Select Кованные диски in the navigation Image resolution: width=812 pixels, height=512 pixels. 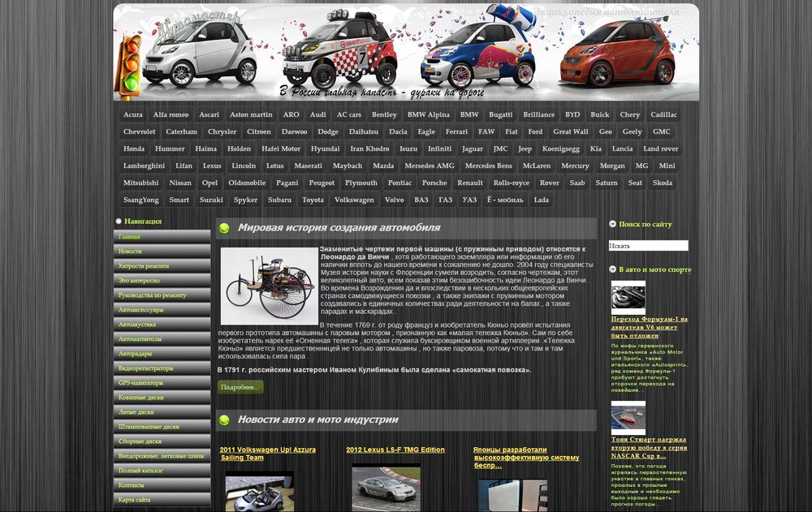[162, 398]
